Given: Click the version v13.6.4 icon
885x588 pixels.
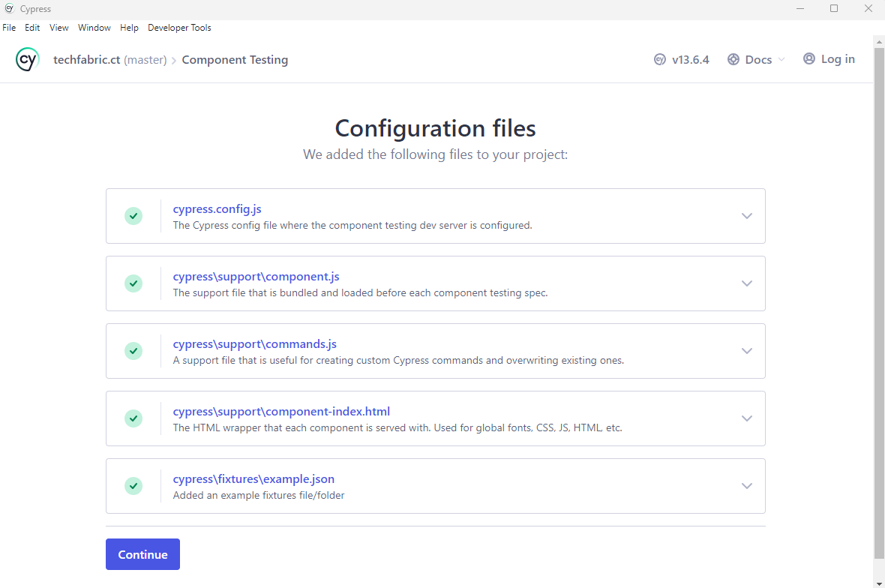Looking at the screenshot, I should (x=660, y=59).
